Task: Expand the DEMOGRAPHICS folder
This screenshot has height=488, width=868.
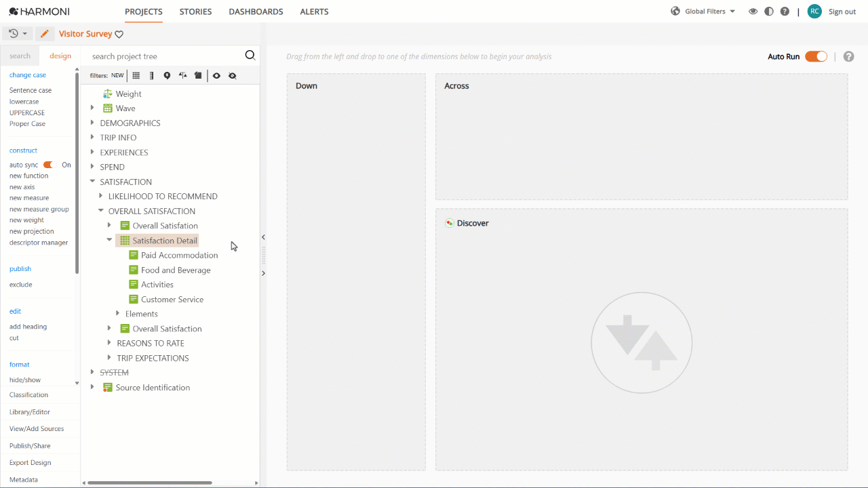Action: pyautogui.click(x=92, y=123)
